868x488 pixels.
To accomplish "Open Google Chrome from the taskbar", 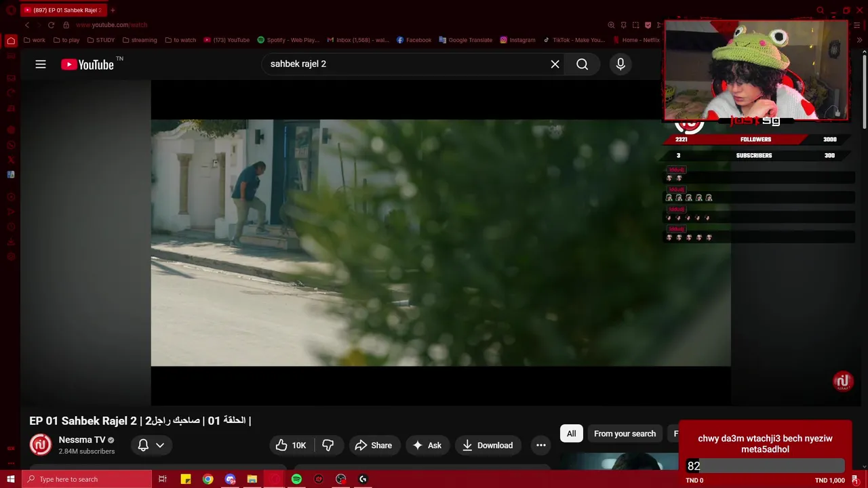I will [x=208, y=479].
